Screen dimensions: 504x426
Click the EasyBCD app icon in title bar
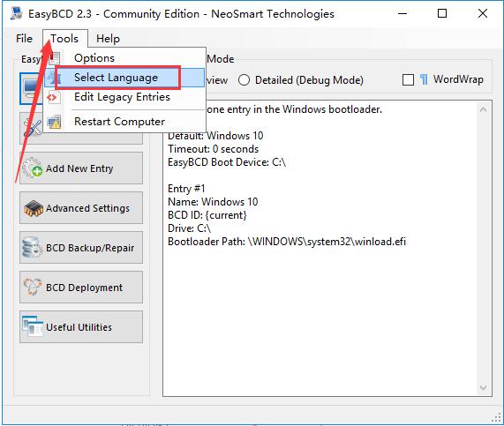coord(16,13)
